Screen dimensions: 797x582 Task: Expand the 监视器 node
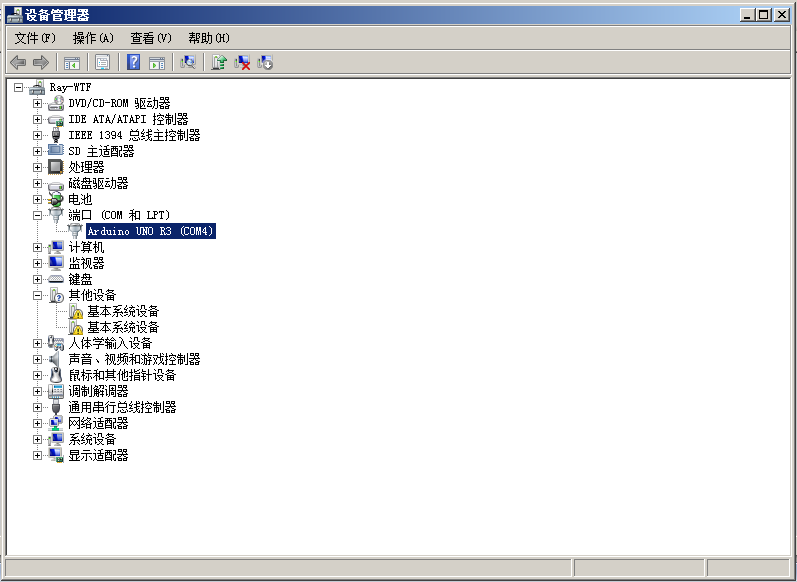point(37,263)
